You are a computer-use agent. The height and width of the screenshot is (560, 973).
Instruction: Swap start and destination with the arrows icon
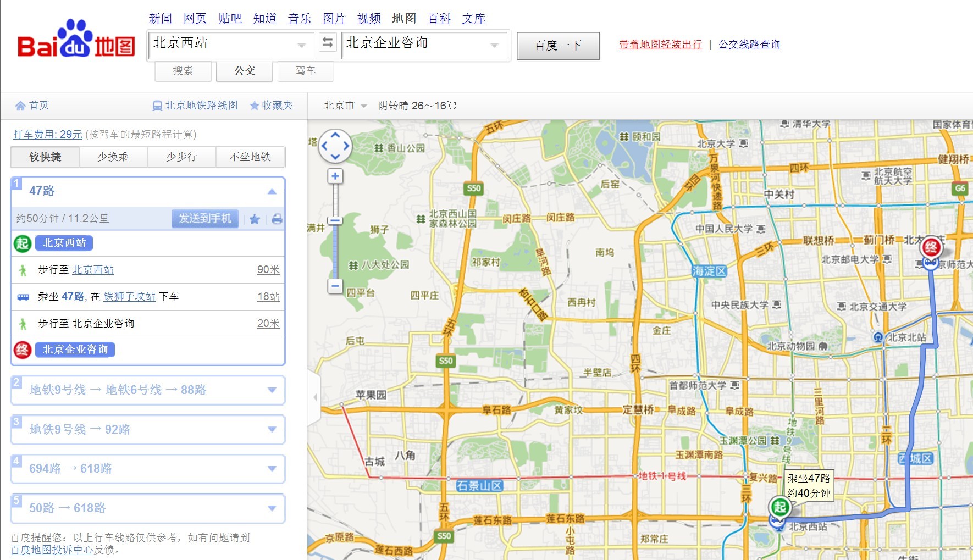(x=328, y=42)
